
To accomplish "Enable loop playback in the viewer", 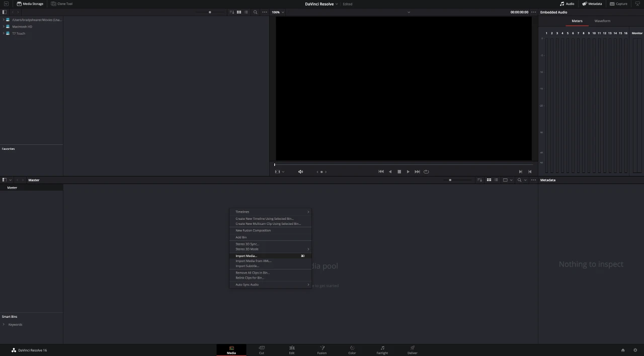I will click(x=426, y=171).
